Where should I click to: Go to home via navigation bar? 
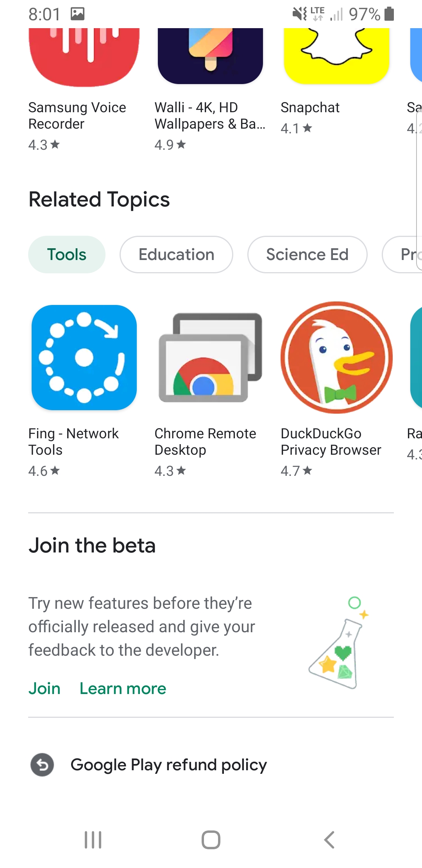[x=211, y=839]
